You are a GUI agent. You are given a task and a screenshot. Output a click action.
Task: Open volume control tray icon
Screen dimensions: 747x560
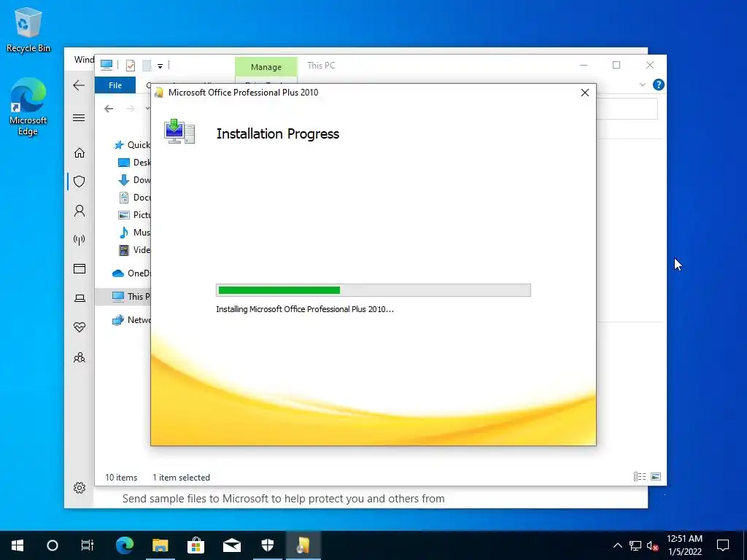[x=652, y=545]
